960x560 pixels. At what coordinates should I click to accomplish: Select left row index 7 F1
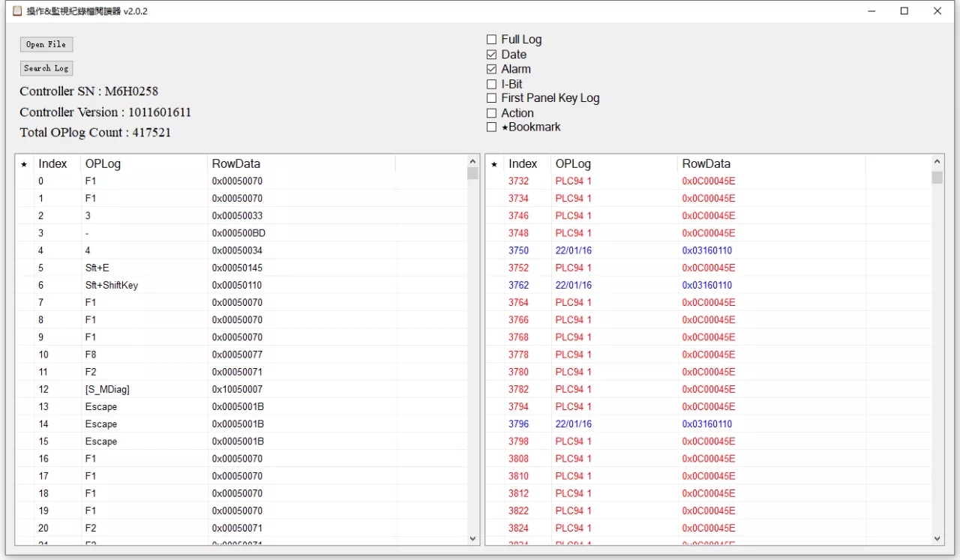[241, 302]
